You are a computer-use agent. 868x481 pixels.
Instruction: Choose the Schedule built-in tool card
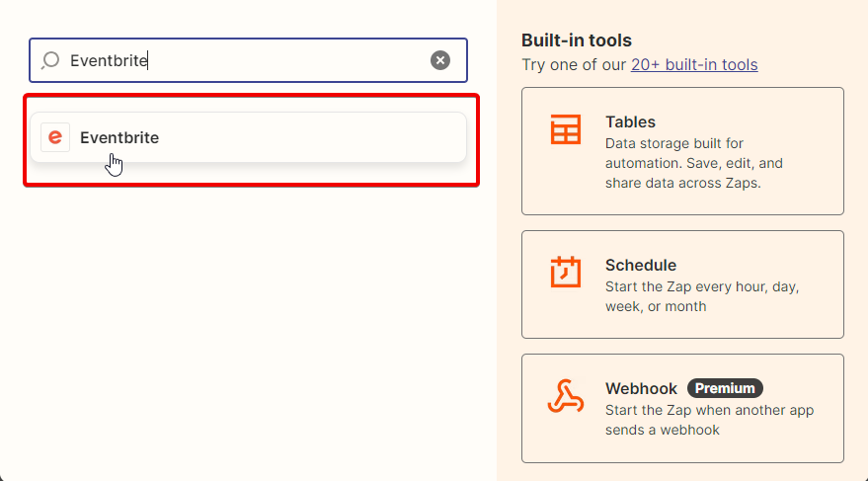682,284
